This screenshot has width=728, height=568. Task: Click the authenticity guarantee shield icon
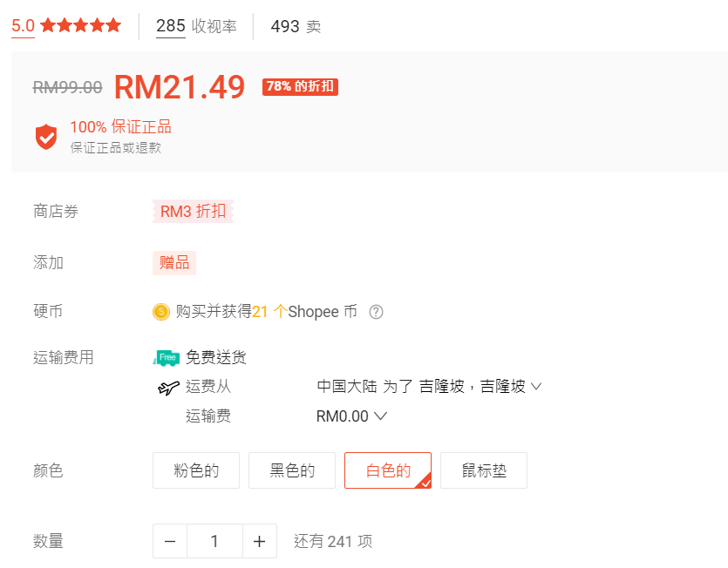tap(46, 137)
